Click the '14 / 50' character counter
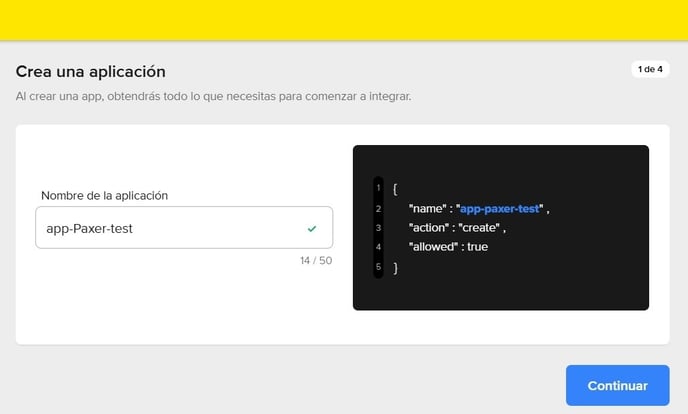 tap(314, 261)
